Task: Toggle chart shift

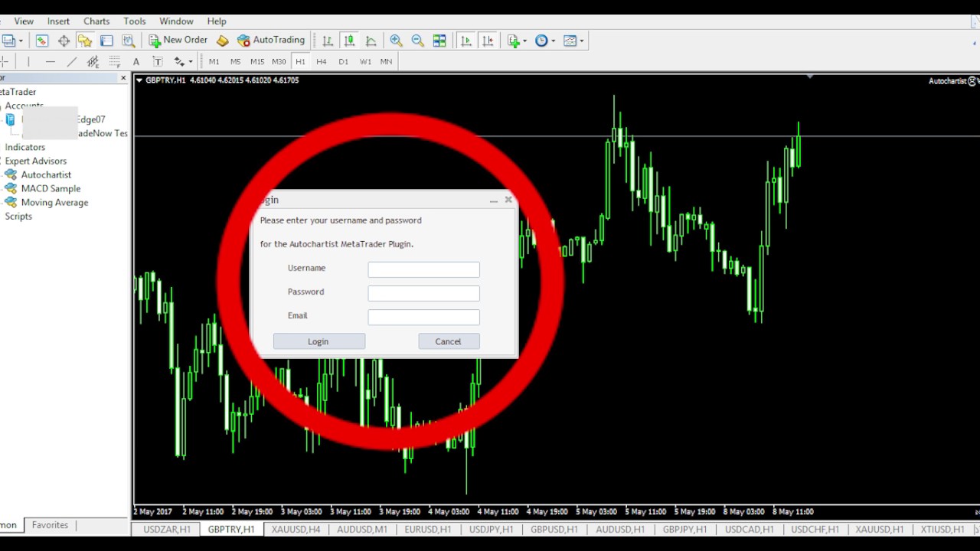Action: click(x=488, y=41)
